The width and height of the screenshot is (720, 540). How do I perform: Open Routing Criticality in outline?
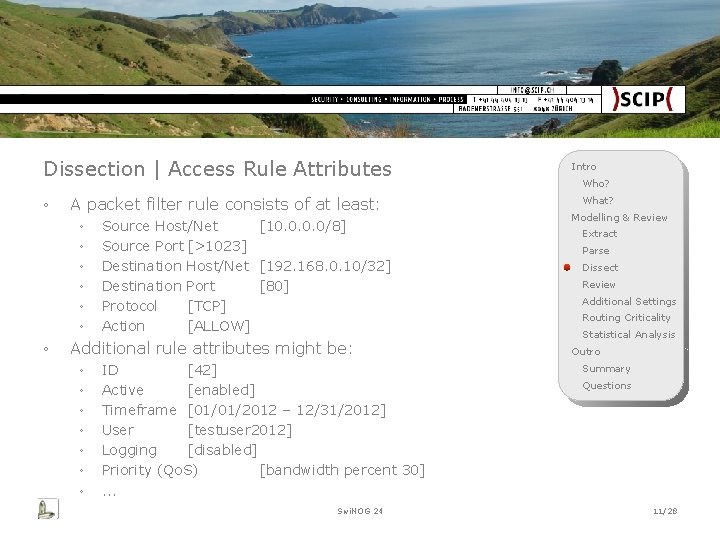click(626, 318)
